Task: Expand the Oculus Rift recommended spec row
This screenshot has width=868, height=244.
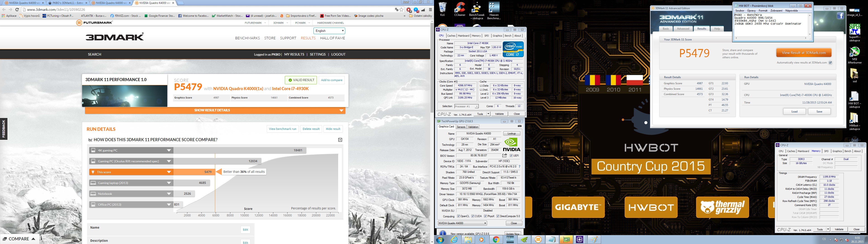Action: [131, 161]
